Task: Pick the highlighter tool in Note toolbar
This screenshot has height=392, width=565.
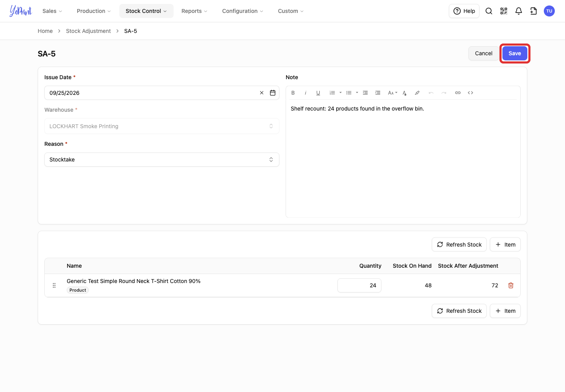Action: [x=417, y=93]
